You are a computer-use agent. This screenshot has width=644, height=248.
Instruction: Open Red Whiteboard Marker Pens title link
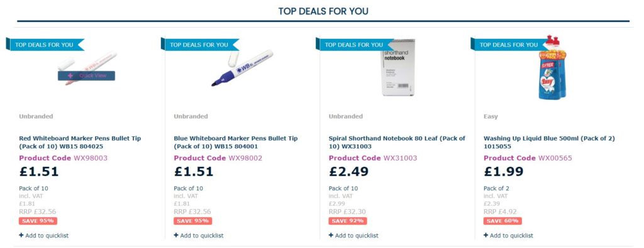80,143
